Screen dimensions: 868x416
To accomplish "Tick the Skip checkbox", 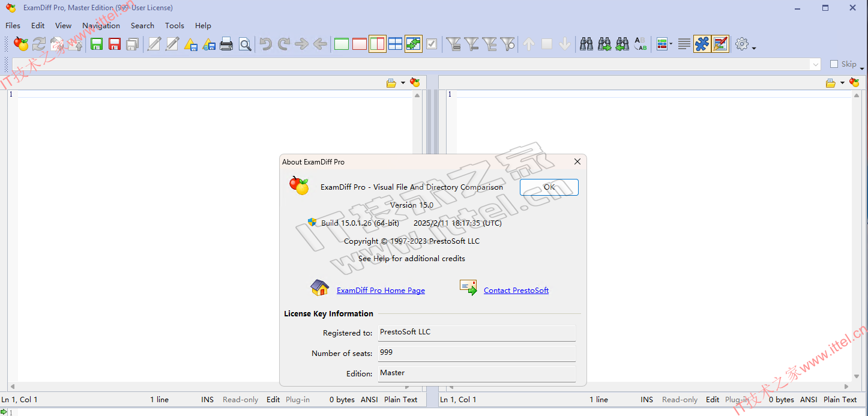I will pos(834,64).
